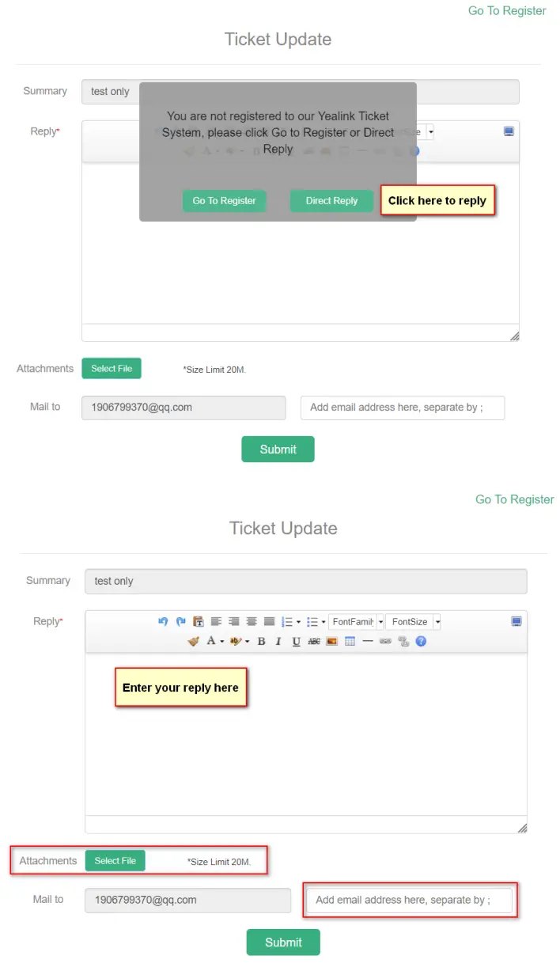Toggle bold formatting in lower editor

pyautogui.click(x=262, y=641)
